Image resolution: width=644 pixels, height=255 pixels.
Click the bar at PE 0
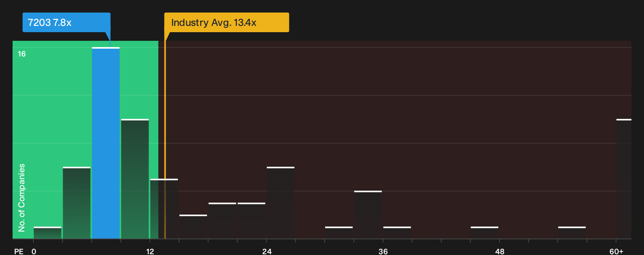click(x=48, y=233)
